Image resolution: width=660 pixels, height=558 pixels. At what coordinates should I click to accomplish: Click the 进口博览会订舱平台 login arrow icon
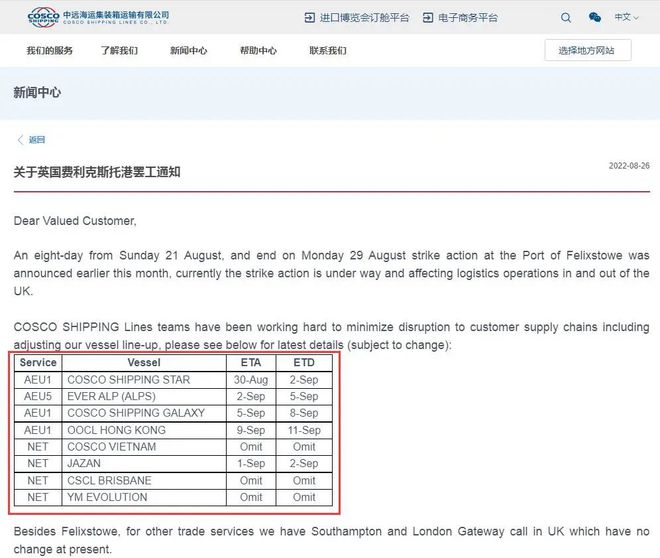309,18
